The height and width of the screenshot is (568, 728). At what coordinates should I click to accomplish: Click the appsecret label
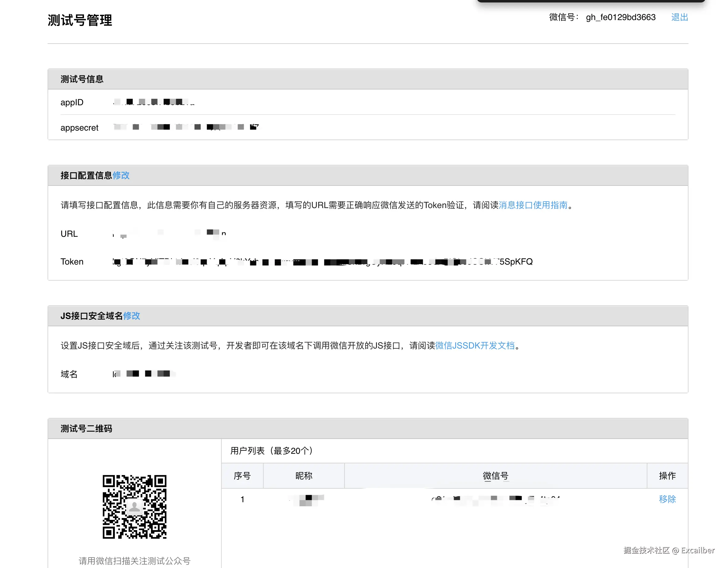pyautogui.click(x=79, y=128)
